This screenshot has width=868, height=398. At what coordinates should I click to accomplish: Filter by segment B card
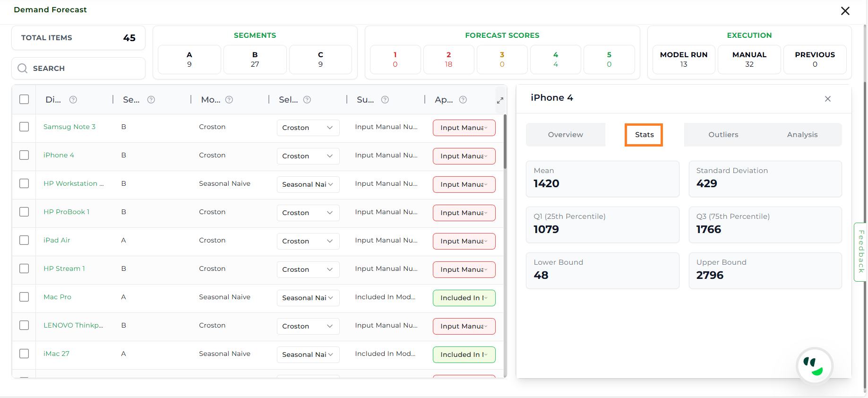(255, 60)
